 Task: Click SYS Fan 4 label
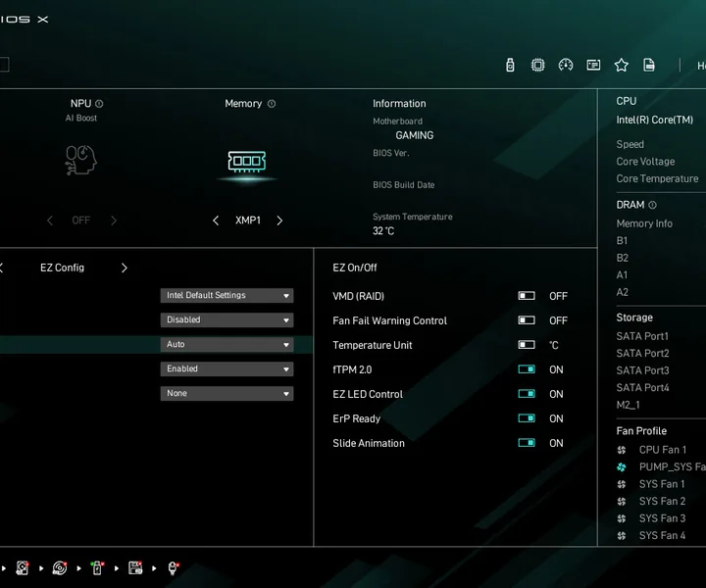[x=662, y=536]
